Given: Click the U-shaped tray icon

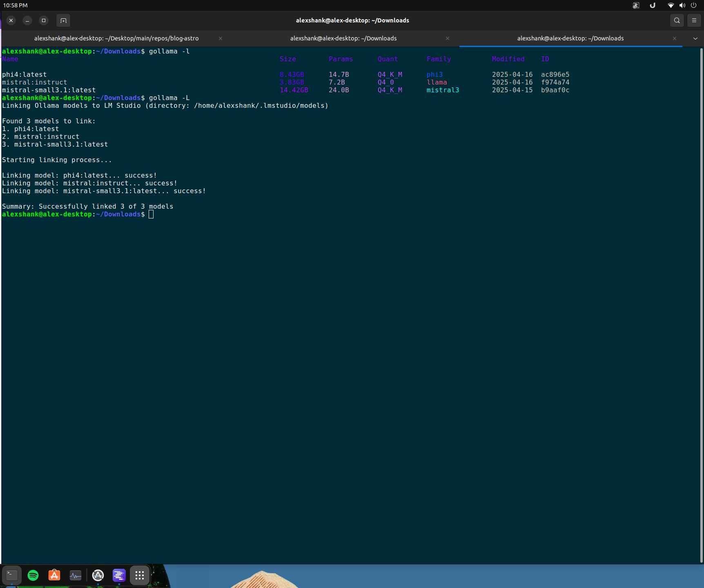Looking at the screenshot, I should tap(653, 5).
